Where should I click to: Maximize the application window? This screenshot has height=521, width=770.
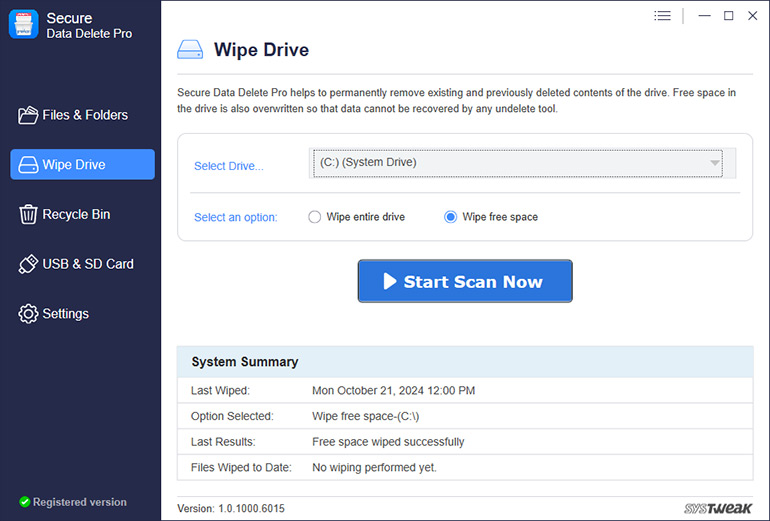pos(729,16)
